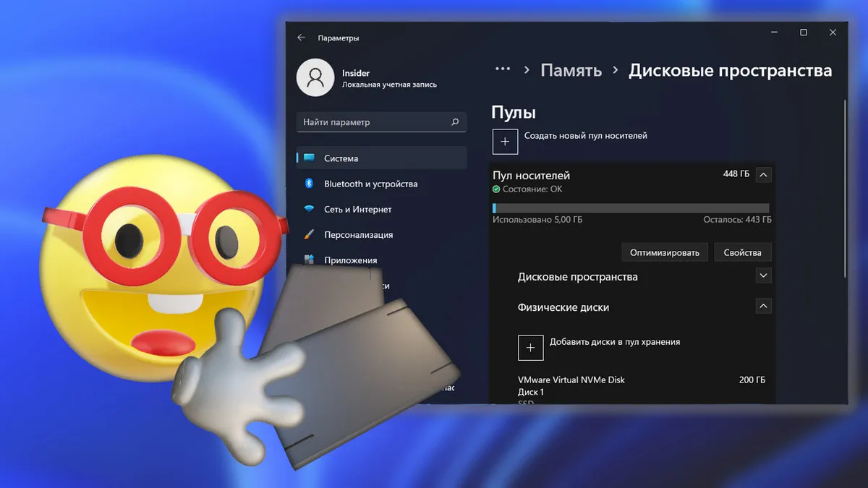Collapse the Физические диски section chevron
Image resolution: width=868 pixels, height=488 pixels.
[x=764, y=307]
